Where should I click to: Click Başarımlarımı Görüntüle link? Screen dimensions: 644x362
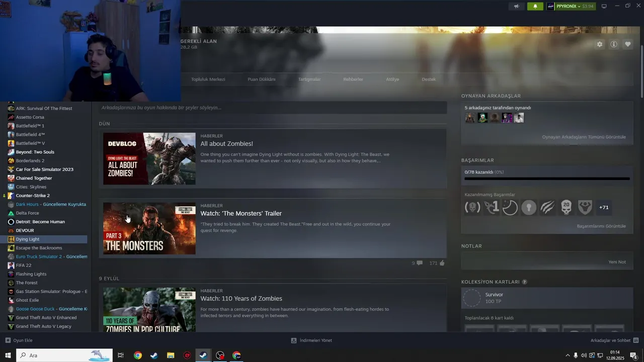click(601, 226)
